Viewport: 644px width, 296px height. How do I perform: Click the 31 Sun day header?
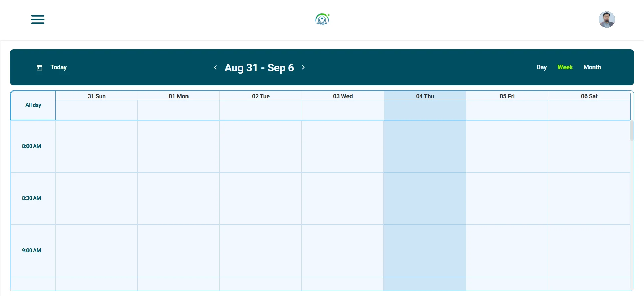click(x=97, y=96)
